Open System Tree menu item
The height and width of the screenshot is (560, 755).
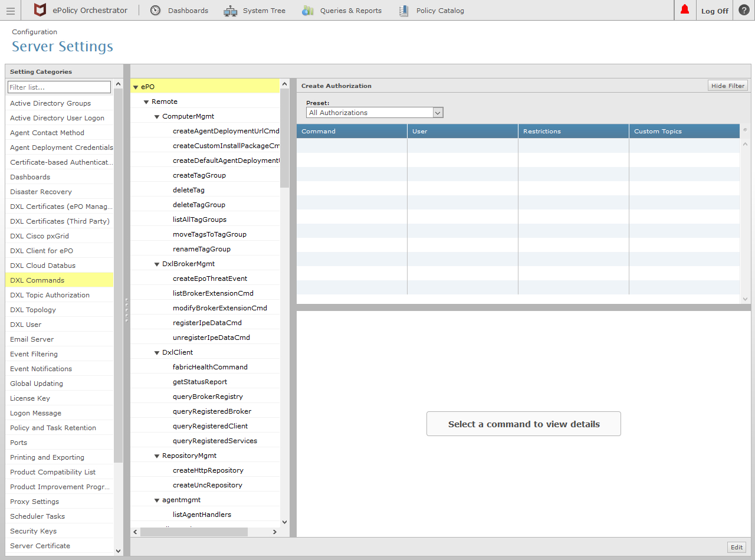point(264,11)
